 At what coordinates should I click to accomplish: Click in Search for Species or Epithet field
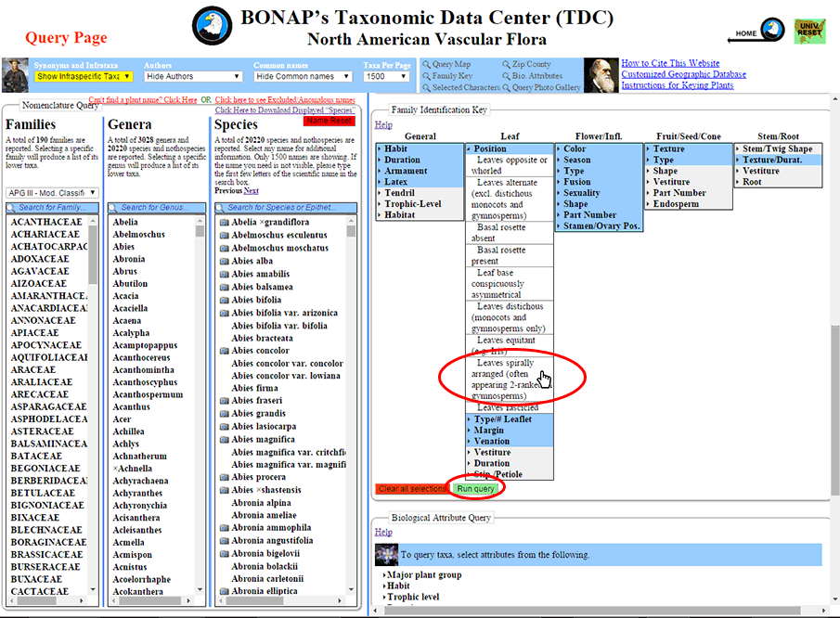click(x=286, y=208)
